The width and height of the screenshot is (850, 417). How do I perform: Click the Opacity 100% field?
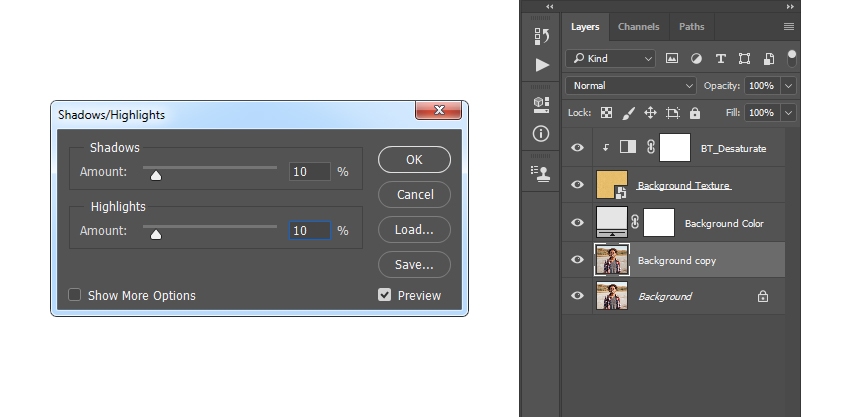(762, 86)
